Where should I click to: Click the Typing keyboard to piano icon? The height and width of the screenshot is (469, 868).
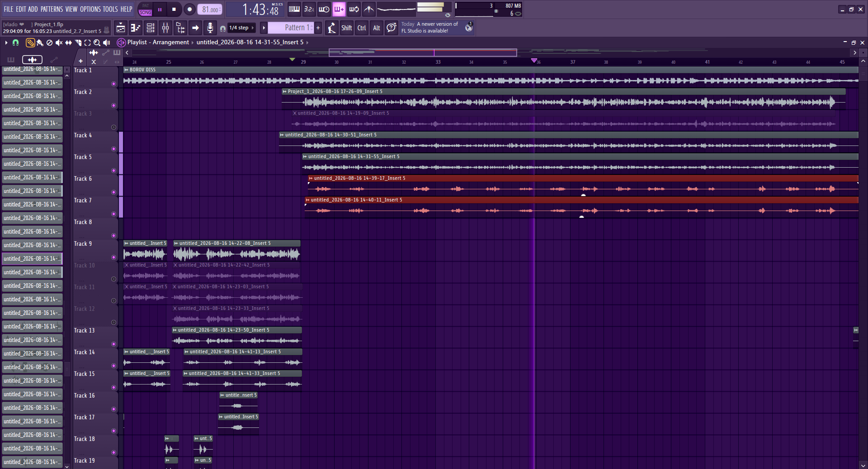294,9
